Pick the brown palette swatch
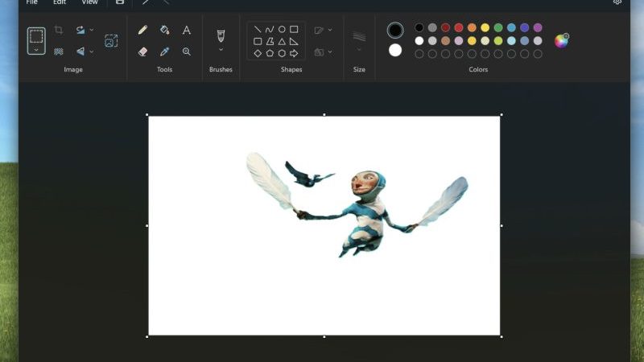This screenshot has width=644, height=362. (445, 41)
